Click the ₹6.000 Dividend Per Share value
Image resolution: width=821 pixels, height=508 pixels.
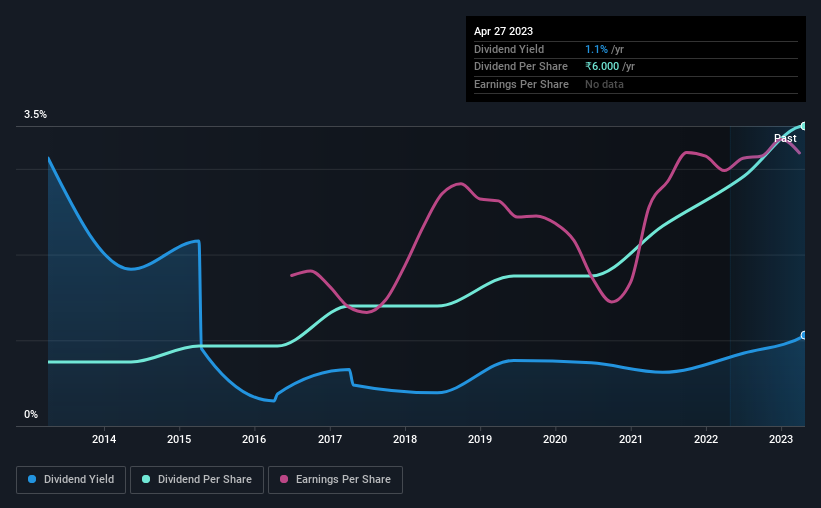pyautogui.click(x=602, y=67)
